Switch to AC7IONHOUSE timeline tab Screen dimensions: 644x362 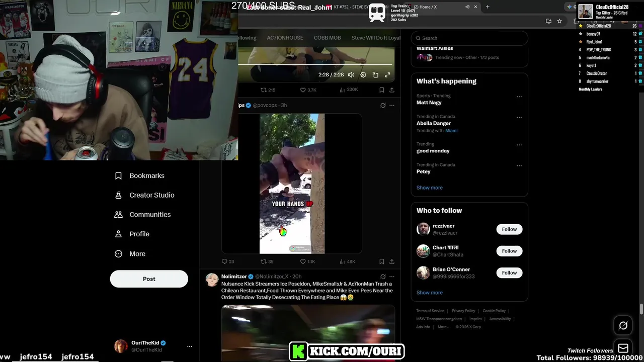click(x=285, y=38)
